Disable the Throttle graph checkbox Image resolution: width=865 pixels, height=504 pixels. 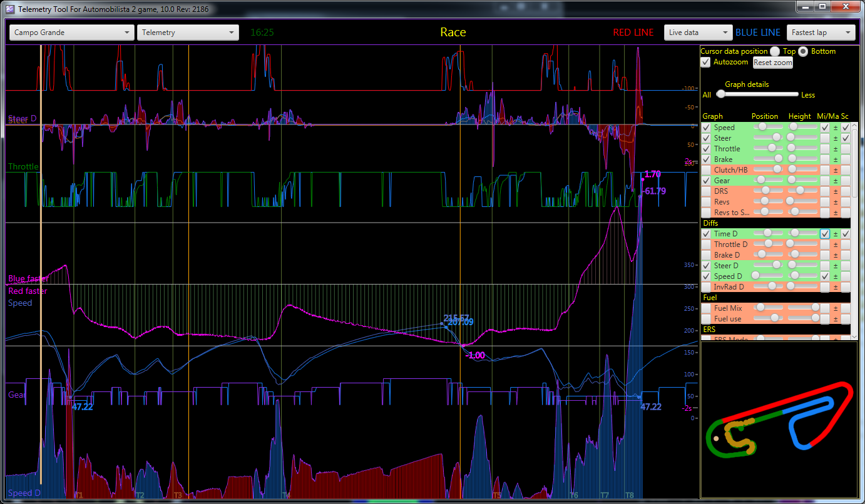pos(706,149)
